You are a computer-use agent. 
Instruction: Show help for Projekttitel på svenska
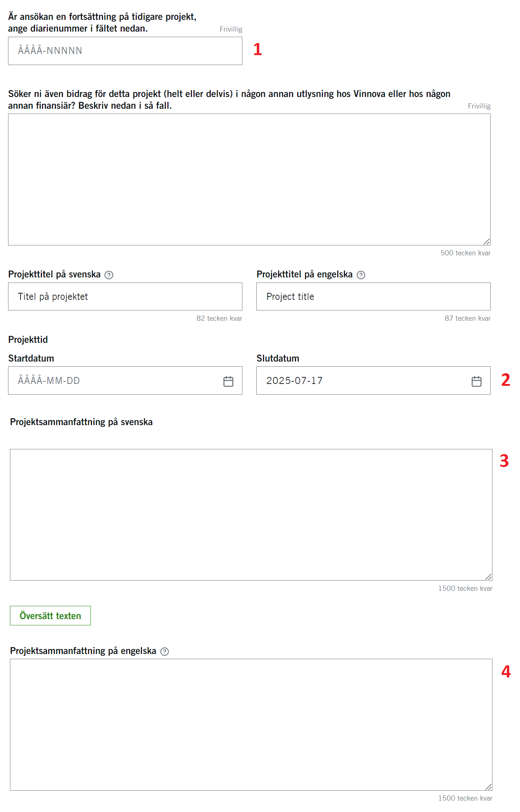pos(109,275)
